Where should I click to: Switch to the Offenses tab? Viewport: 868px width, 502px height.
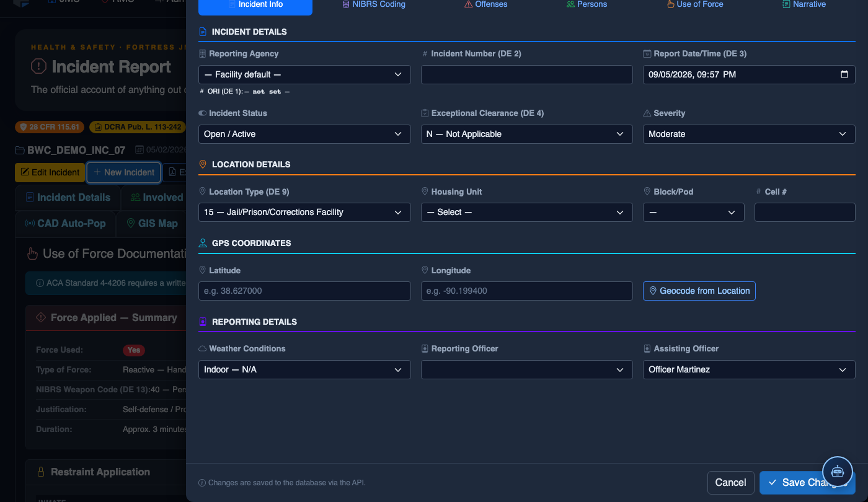[485, 4]
